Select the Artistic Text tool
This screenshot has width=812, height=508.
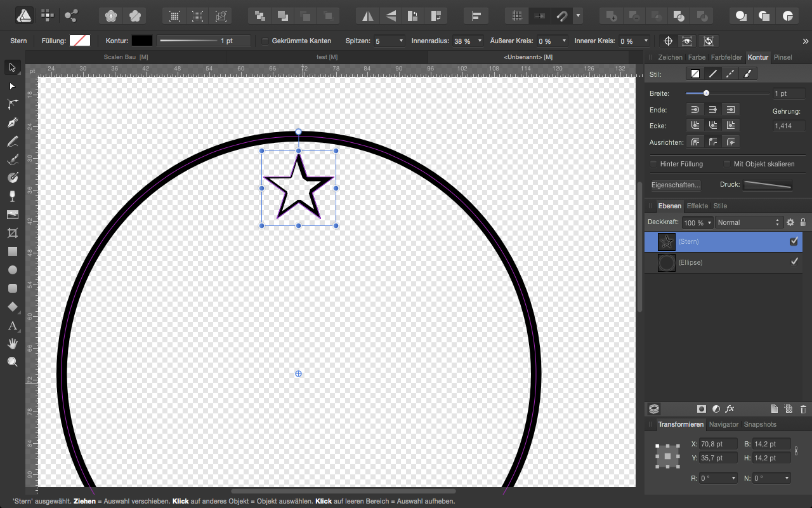tap(12, 325)
